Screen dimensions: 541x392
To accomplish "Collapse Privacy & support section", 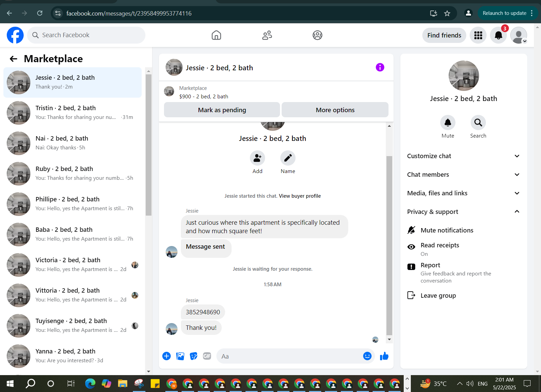I will 463,212.
